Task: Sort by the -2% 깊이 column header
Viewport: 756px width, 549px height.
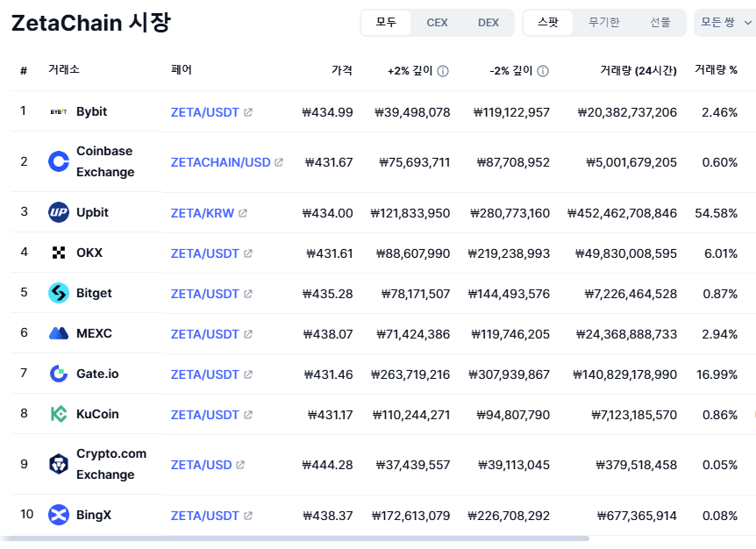Action: coord(510,71)
